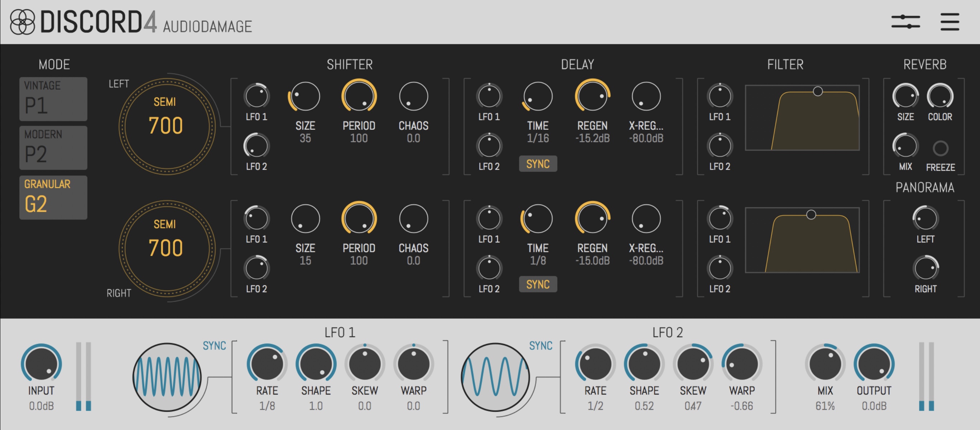The height and width of the screenshot is (430, 980).
Task: Click the LFO 1 waveform display
Action: (167, 377)
